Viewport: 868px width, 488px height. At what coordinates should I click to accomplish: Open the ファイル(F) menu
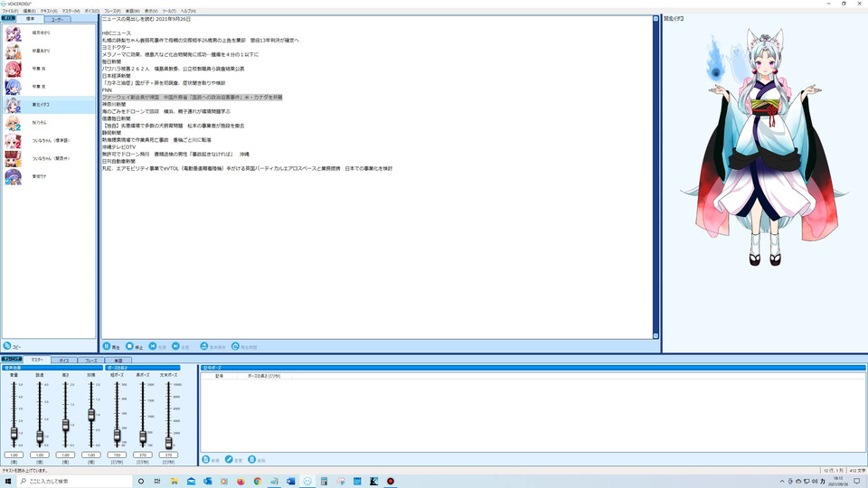[x=10, y=11]
